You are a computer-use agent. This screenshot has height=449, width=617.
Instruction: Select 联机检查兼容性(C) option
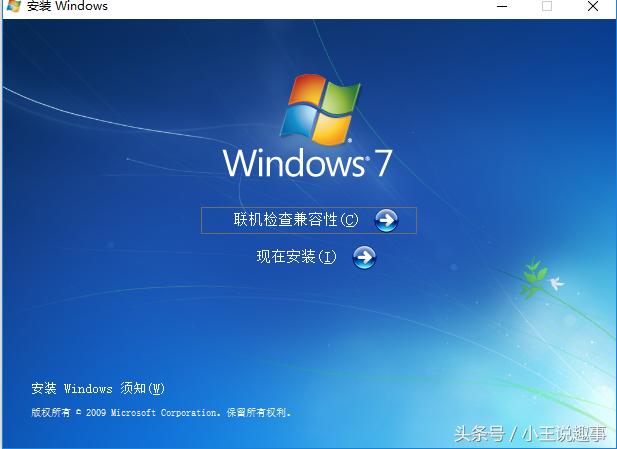pos(308,220)
